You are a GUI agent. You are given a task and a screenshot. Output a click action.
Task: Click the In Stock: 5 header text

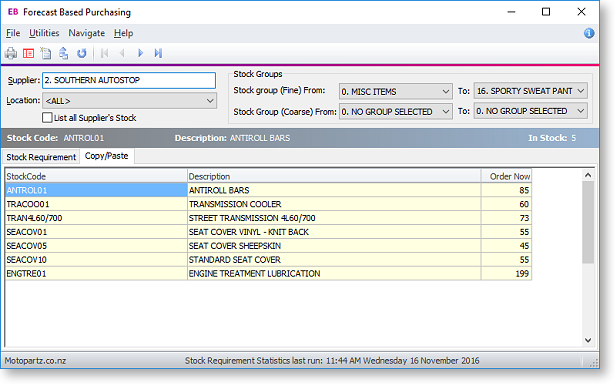(x=552, y=138)
